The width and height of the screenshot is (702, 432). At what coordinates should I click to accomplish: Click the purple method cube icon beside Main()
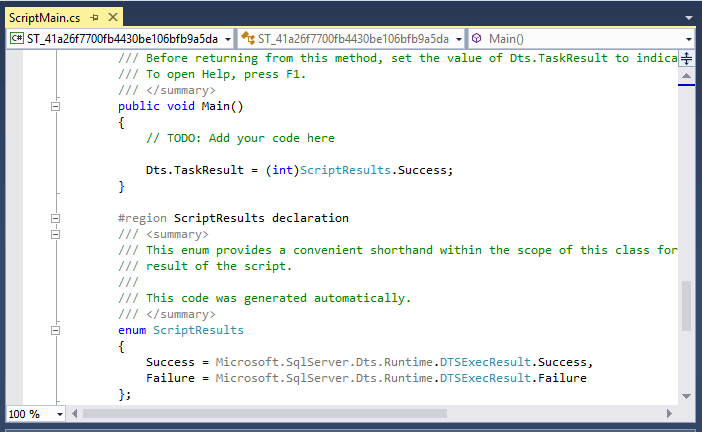click(x=477, y=38)
